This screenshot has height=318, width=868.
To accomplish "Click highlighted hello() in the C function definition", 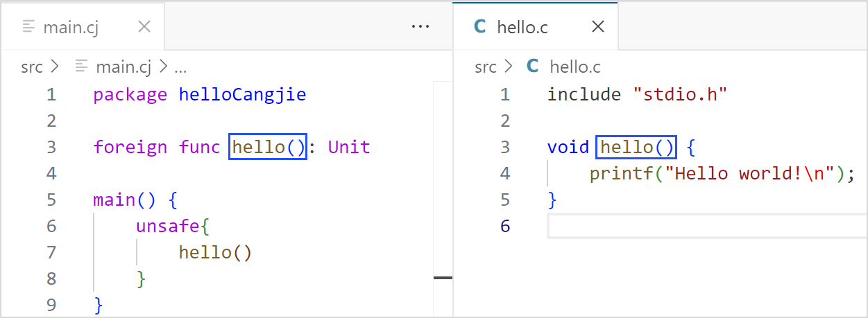I will (636, 147).
